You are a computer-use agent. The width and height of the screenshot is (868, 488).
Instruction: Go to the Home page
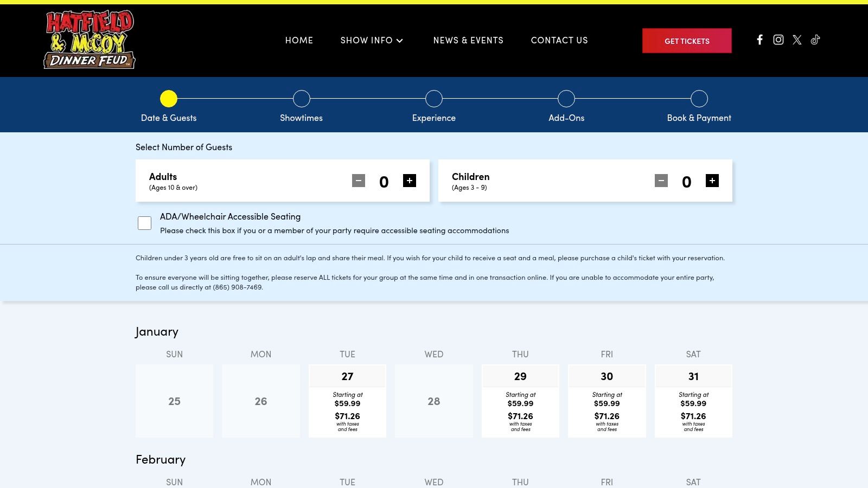click(x=299, y=40)
